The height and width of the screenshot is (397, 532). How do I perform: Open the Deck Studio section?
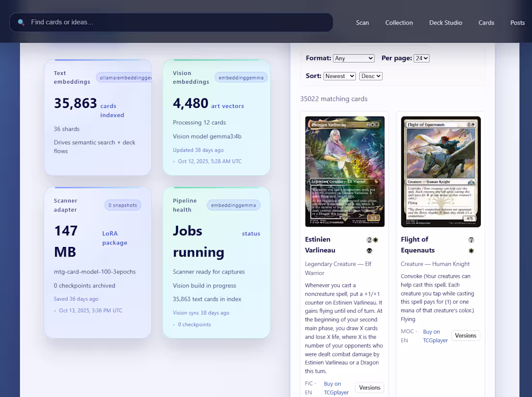(x=445, y=23)
